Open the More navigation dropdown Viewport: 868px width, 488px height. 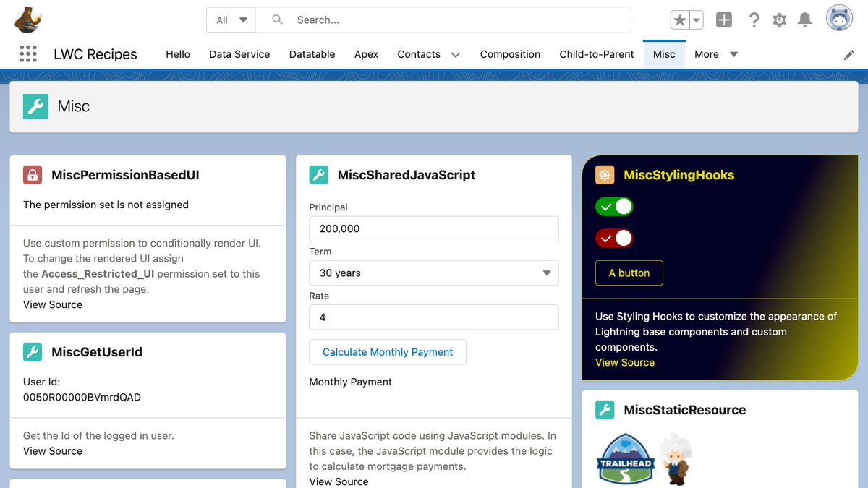(x=716, y=54)
